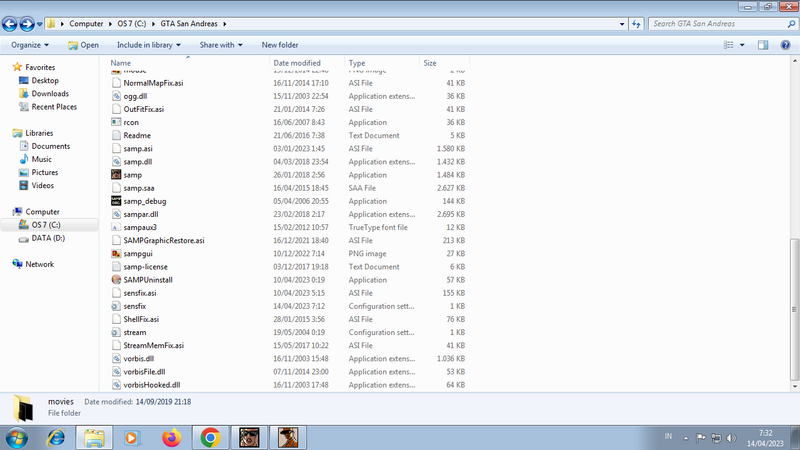Select the samp-license text document
The image size is (800, 450).
click(x=145, y=267)
